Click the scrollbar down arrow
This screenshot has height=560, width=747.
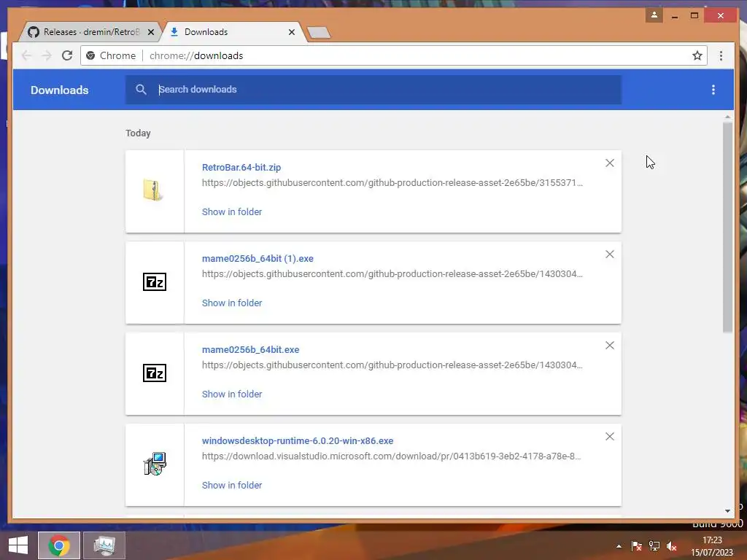coord(727,511)
